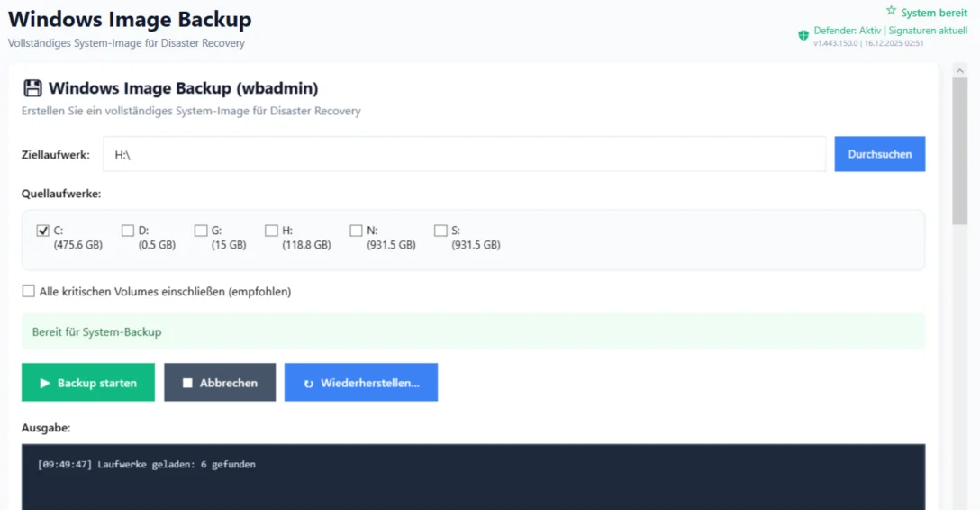980x517 pixels.
Task: Click the Defender: Aktiv status text
Action: tap(847, 31)
